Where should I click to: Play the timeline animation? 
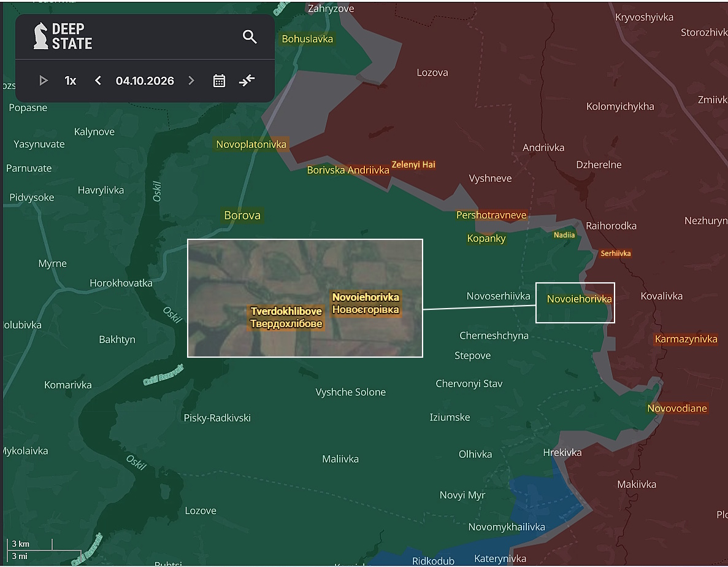pos(43,81)
